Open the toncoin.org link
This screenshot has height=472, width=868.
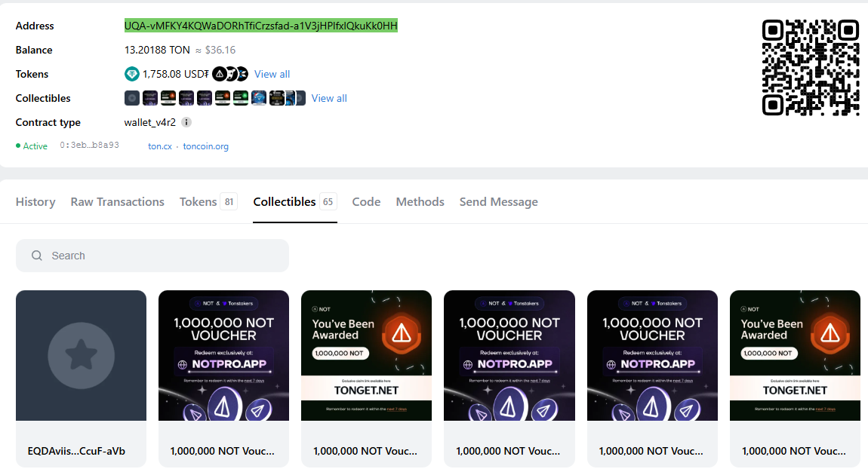205,146
